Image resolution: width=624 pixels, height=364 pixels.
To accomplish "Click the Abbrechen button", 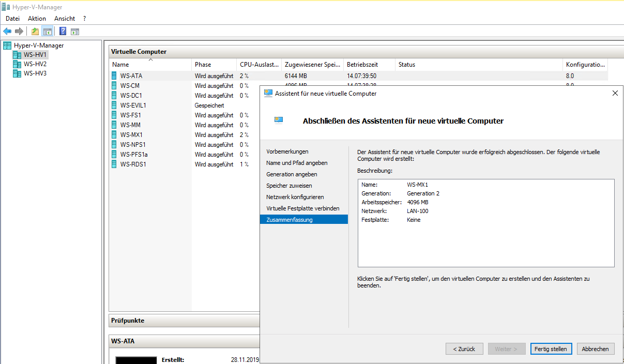I will tap(596, 349).
